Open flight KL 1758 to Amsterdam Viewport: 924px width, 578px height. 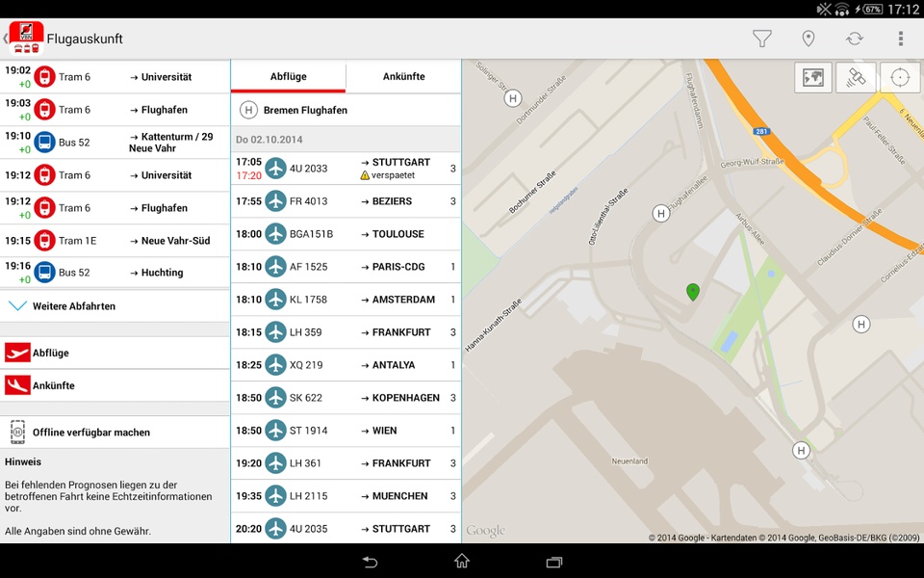[346, 300]
